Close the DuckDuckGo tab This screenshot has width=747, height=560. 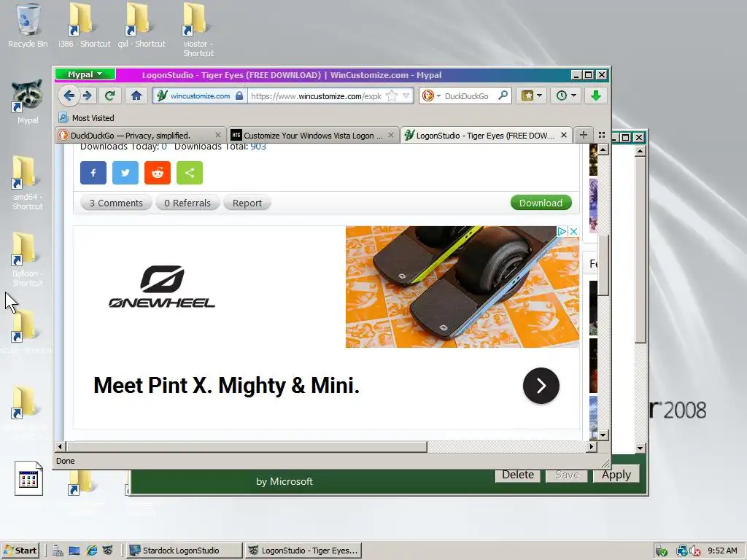[217, 135]
